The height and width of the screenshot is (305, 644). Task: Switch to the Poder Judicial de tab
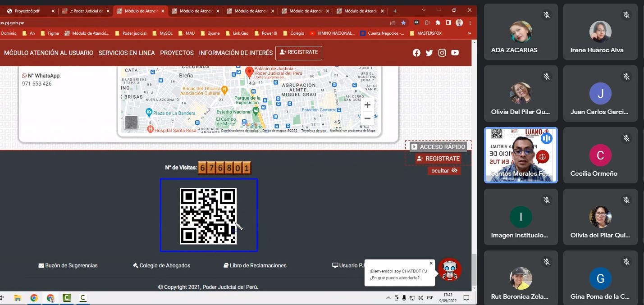[86, 11]
